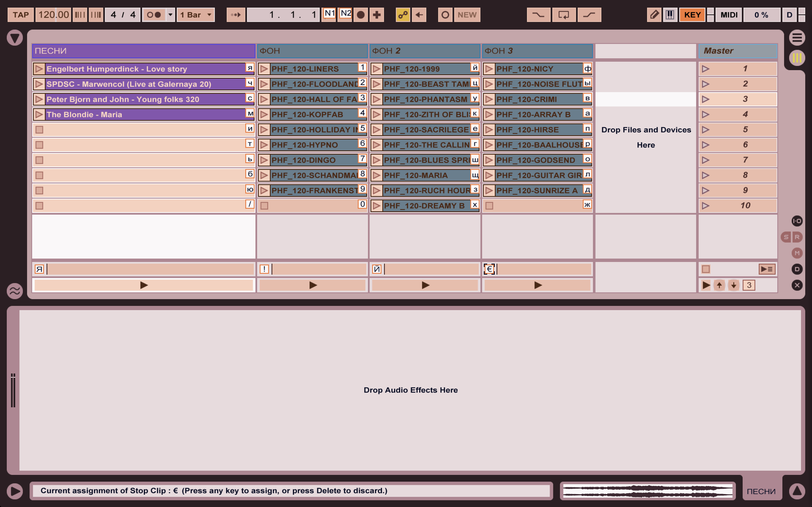
Task: Disable the KEY map mode switch
Action: [692, 15]
